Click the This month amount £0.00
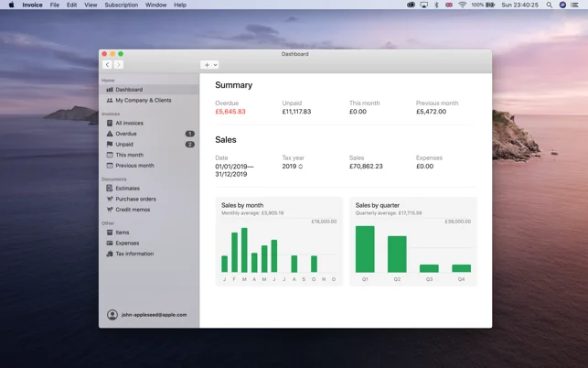The width and height of the screenshot is (588, 368). (358, 112)
